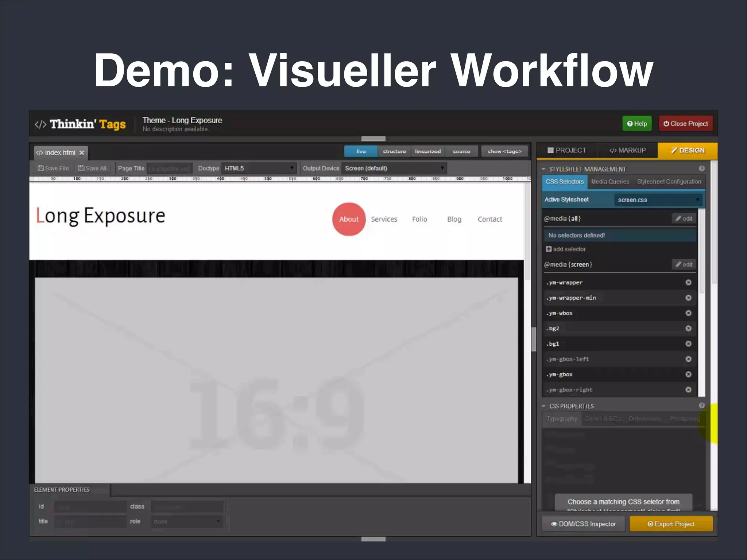Delete the .ym-gbox selector
This screenshot has height=560, width=747.
pyautogui.click(x=688, y=374)
